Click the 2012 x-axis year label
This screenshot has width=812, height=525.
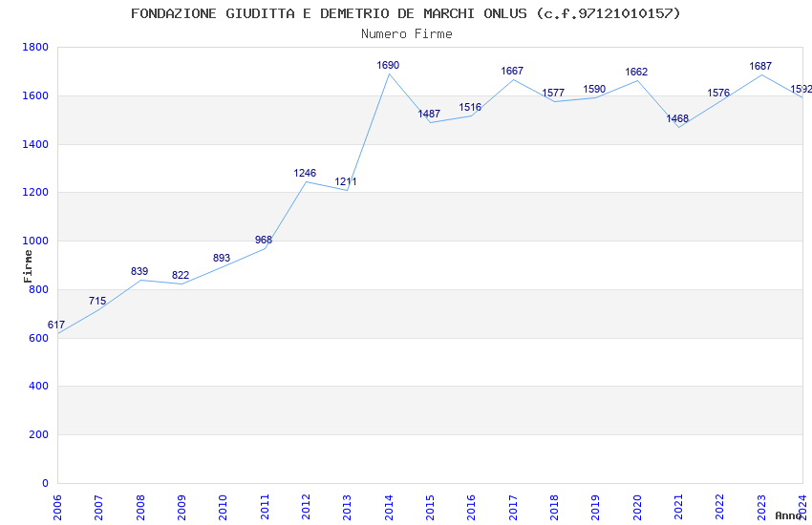pos(306,508)
